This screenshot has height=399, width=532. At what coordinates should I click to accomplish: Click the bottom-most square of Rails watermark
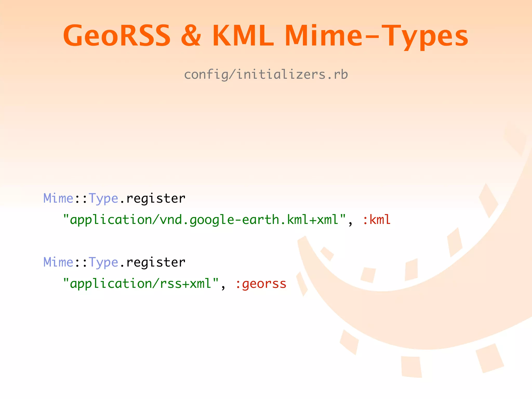coord(411,367)
